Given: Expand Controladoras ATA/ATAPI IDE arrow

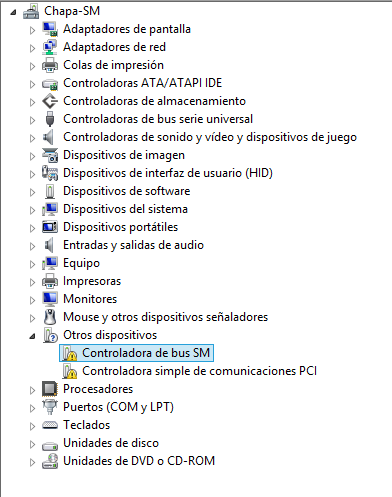Looking at the screenshot, I should tap(32, 84).
